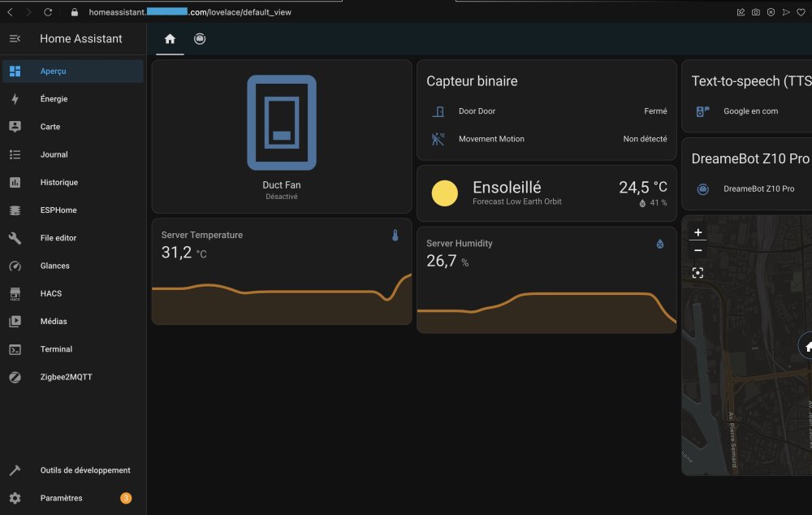Click the Door Door sensor icon
The width and height of the screenshot is (812, 515).
(x=438, y=110)
